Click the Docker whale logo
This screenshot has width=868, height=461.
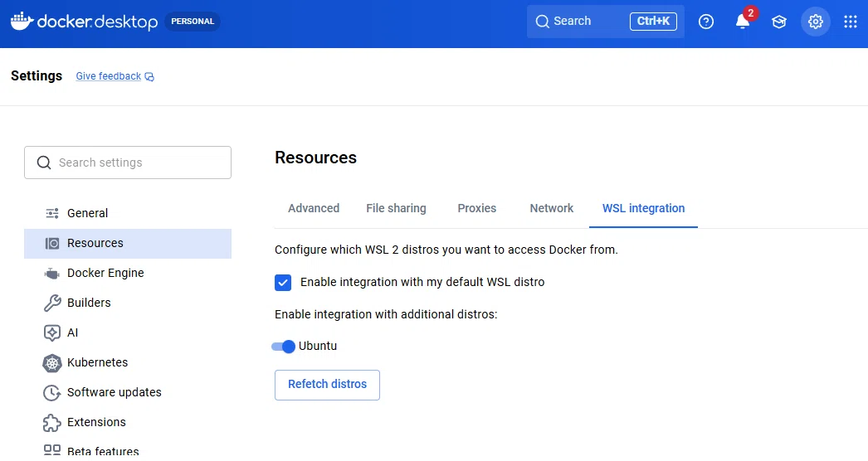click(22, 21)
